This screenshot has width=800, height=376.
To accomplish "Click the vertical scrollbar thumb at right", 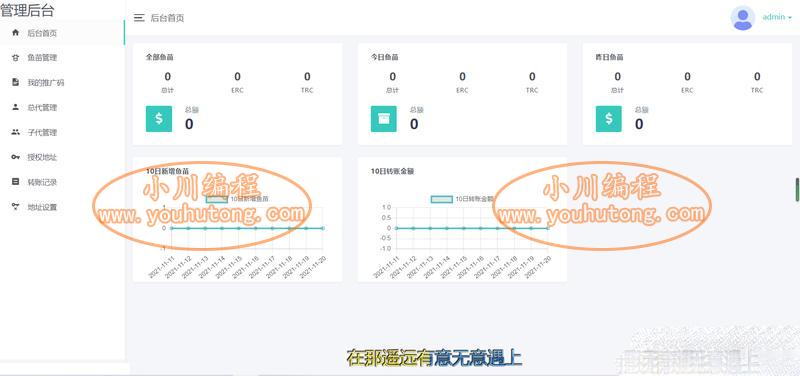I will [797, 190].
